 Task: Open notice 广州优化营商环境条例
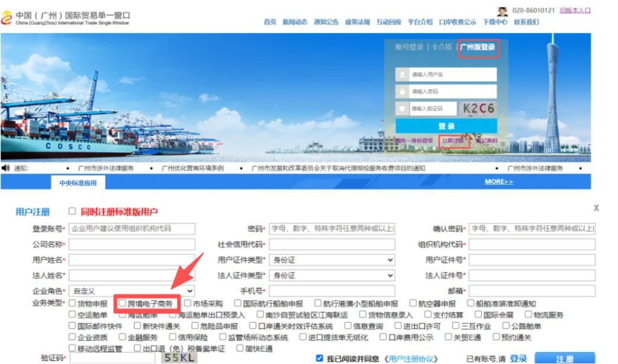click(193, 168)
